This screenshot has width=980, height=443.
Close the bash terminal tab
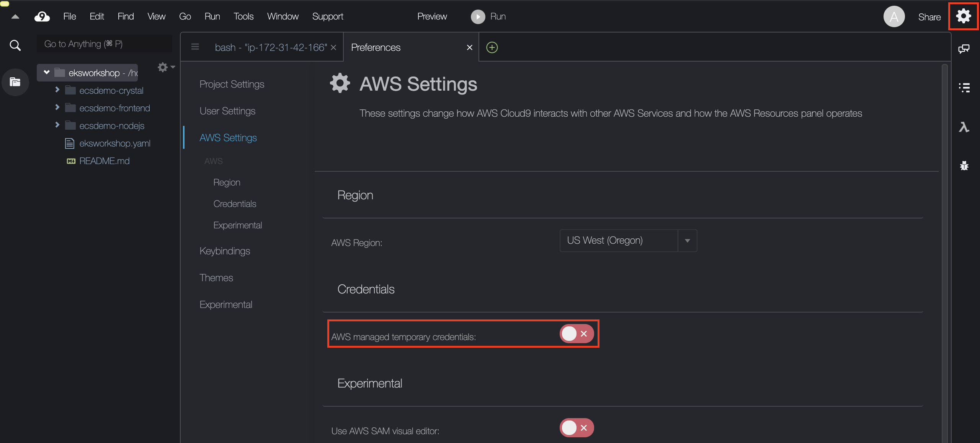pos(333,47)
